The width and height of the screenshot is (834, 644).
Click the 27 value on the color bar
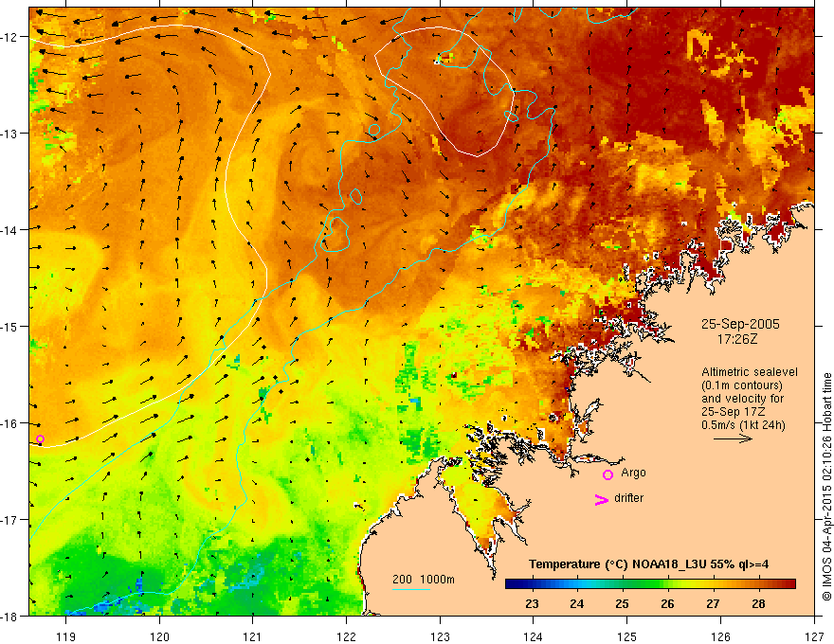pyautogui.click(x=714, y=603)
